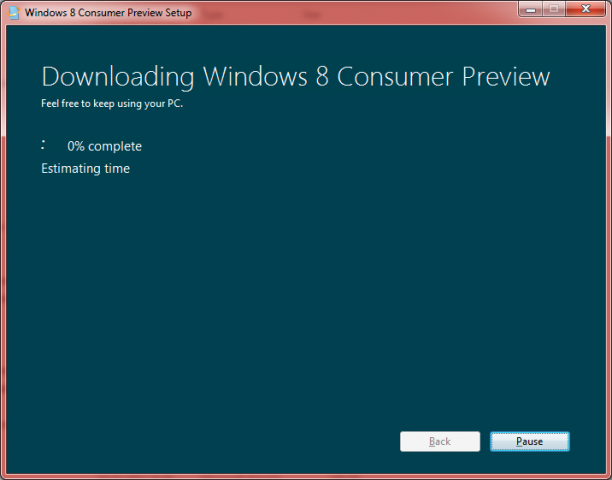The width and height of the screenshot is (612, 480).
Task: Click the '0% complete' progress text
Action: point(105,146)
